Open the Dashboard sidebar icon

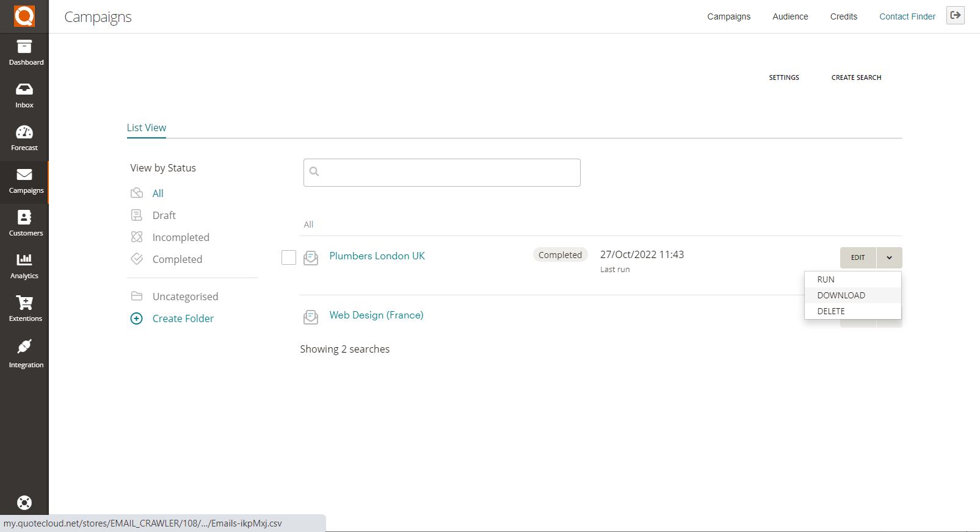coord(24,46)
